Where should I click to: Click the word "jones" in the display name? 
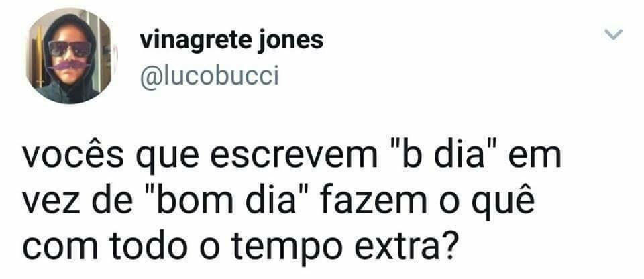290,41
